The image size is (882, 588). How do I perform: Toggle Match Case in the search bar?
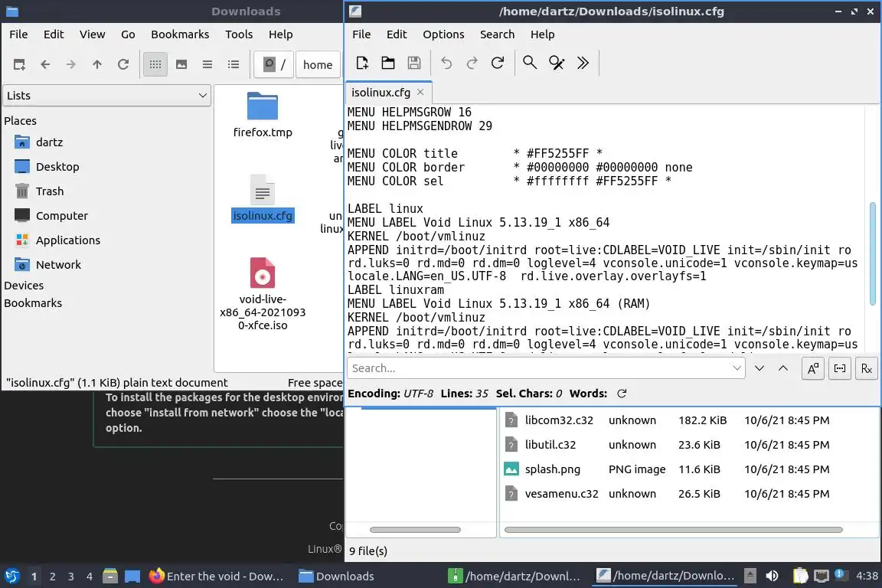coord(813,368)
